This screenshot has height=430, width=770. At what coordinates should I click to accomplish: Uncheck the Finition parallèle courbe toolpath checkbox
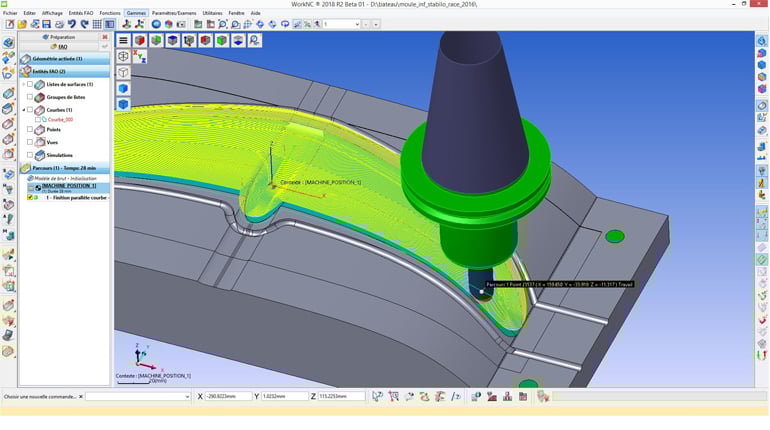pos(30,197)
